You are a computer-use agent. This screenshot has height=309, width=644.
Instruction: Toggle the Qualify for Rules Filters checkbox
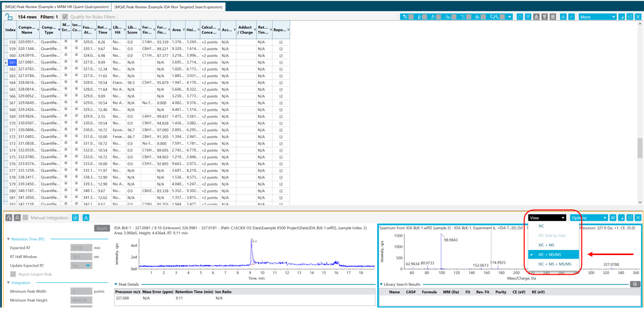(x=65, y=17)
